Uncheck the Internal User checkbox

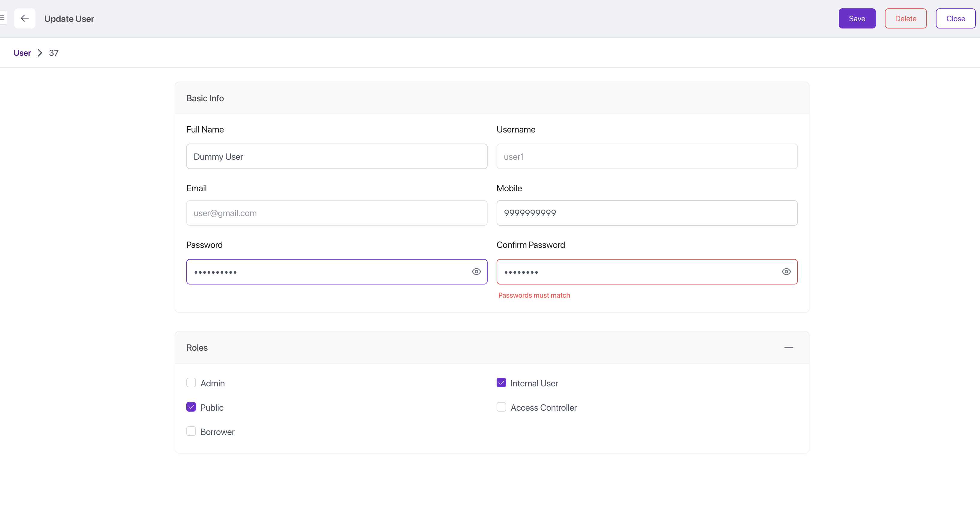coord(501,382)
